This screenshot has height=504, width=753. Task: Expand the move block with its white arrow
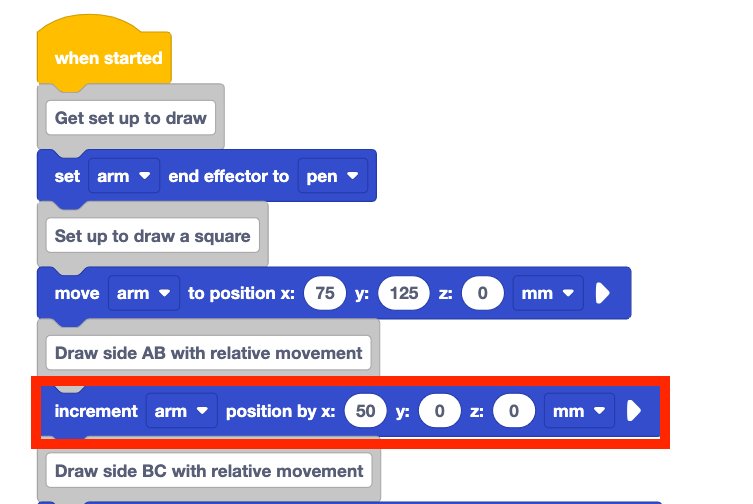coord(603,294)
